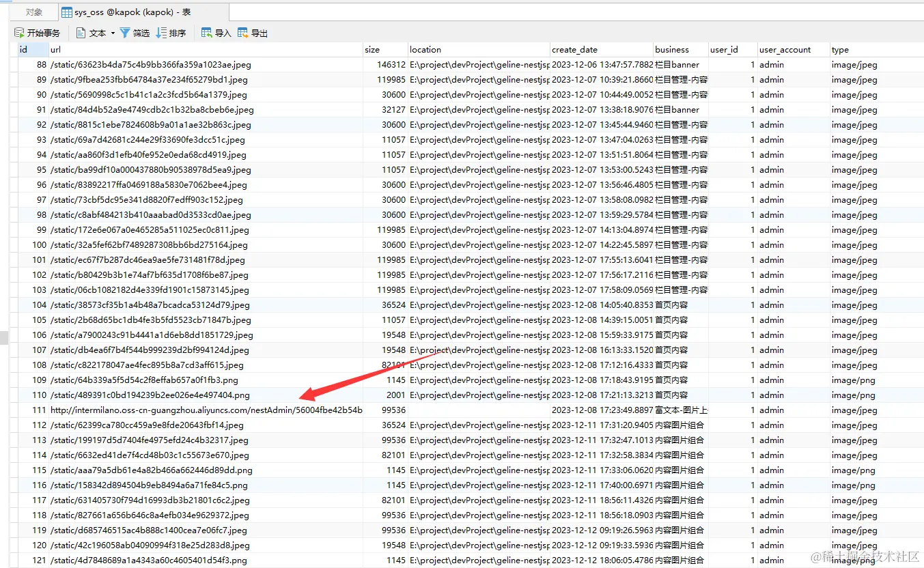Select the 栏目banner business cell in row 91
Viewport: 924px width, 568px height.
(681, 110)
